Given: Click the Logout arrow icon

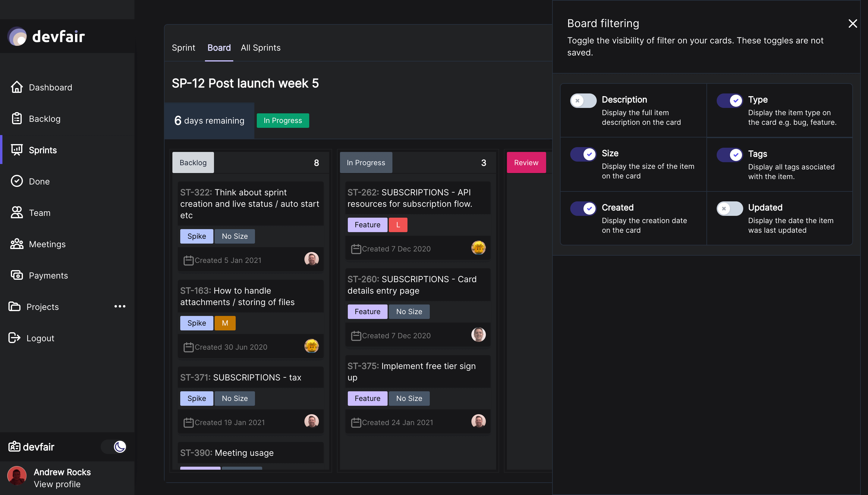Looking at the screenshot, I should click(14, 338).
